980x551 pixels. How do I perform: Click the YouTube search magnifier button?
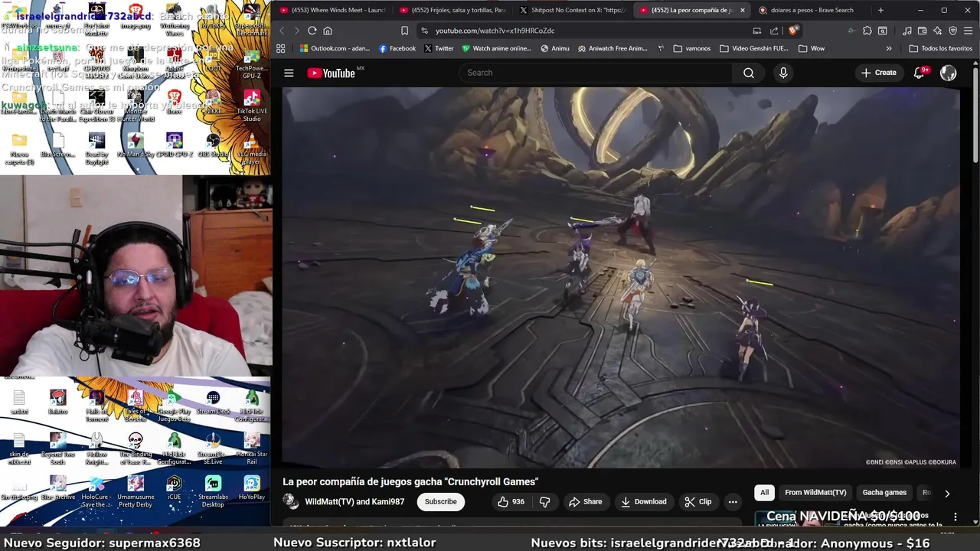click(x=749, y=73)
